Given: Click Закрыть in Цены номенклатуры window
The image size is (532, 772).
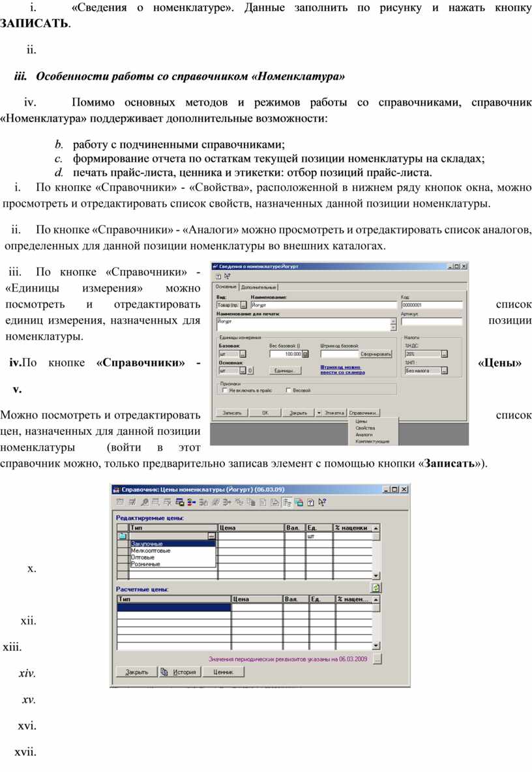Looking at the screenshot, I should point(136,672).
